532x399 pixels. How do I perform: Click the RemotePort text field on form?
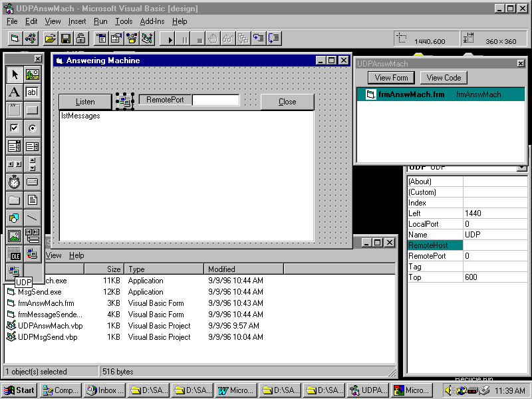(x=215, y=100)
